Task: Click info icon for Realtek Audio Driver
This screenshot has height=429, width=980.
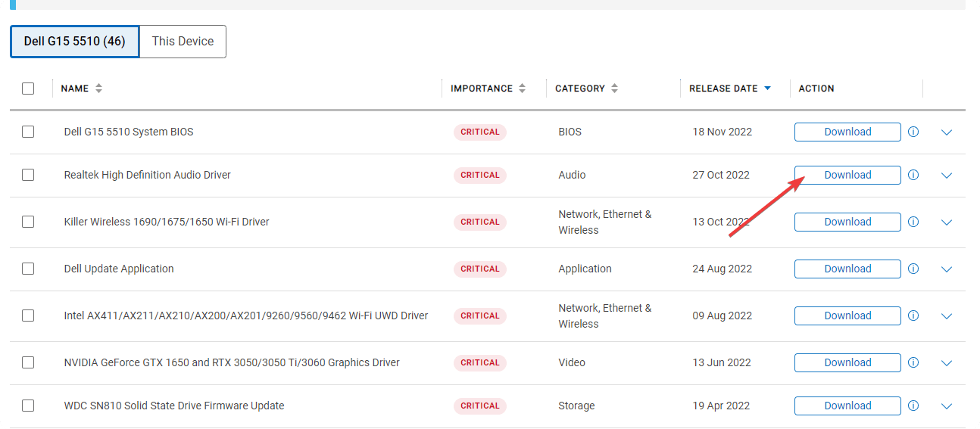Action: pos(913,175)
